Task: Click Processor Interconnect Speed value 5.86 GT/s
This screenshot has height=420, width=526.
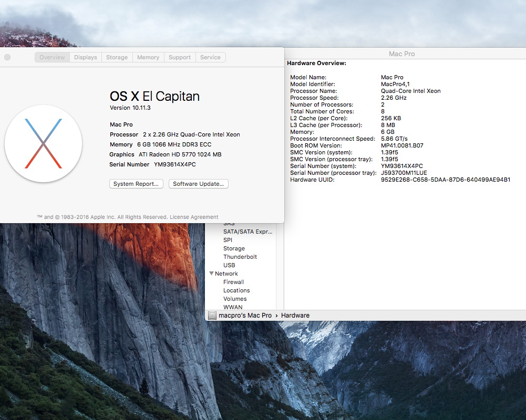Action: pos(394,139)
